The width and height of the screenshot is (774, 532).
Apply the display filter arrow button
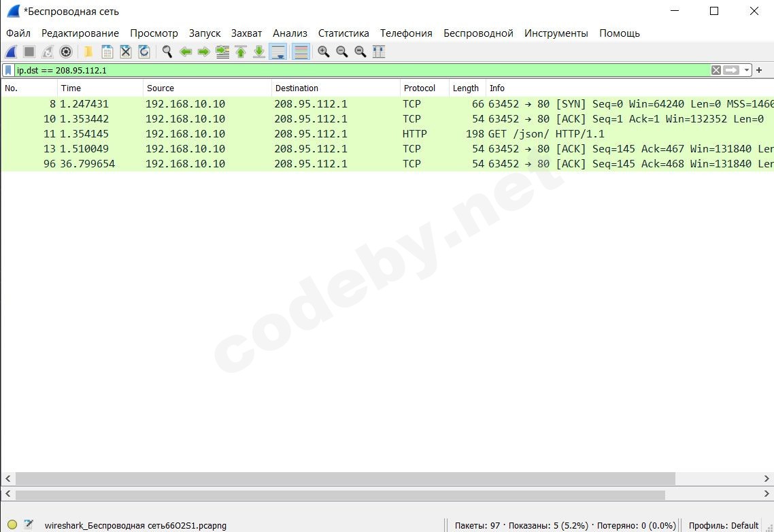tap(732, 70)
